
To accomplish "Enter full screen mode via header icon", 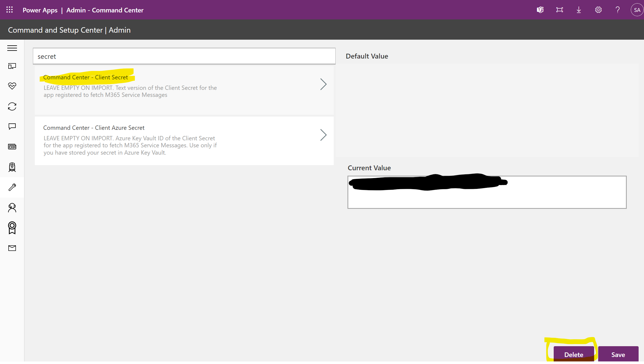I will pyautogui.click(x=560, y=10).
